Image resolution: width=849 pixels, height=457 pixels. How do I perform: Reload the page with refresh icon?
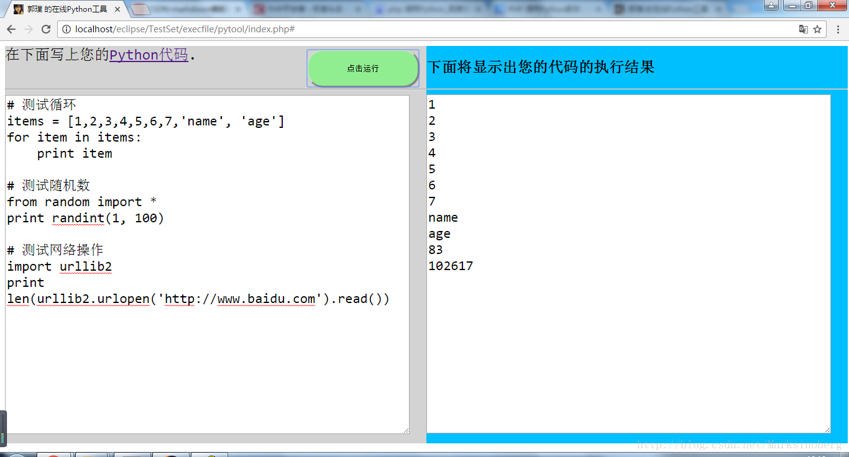click(x=46, y=29)
